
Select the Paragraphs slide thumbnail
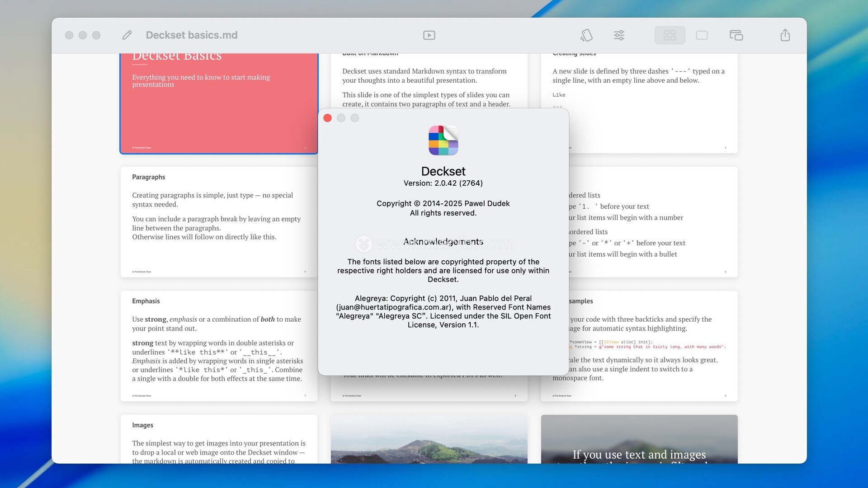click(219, 222)
